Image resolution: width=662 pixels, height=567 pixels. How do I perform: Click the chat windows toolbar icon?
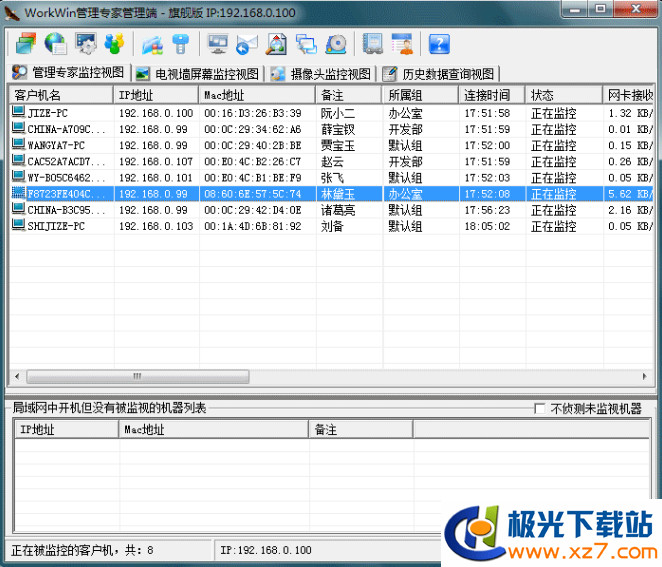(306, 44)
